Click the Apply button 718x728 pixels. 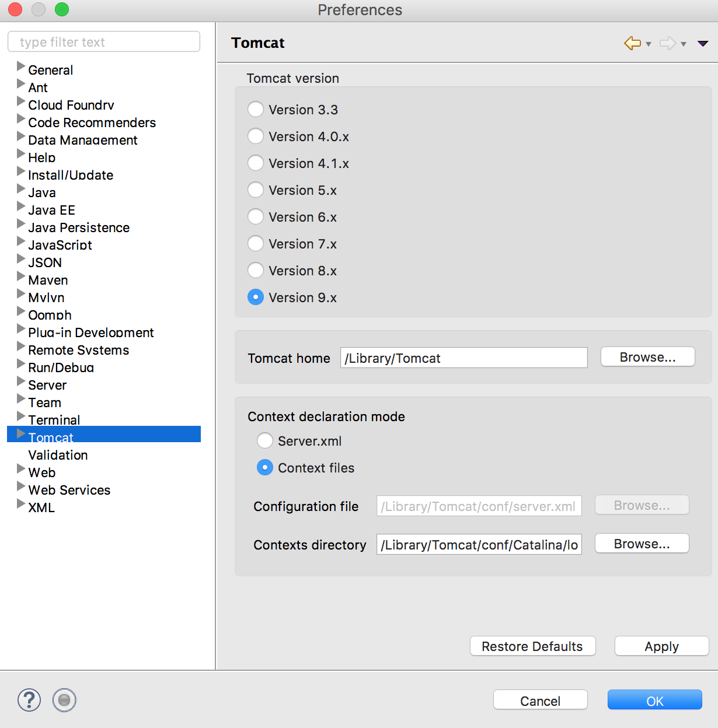coord(662,646)
